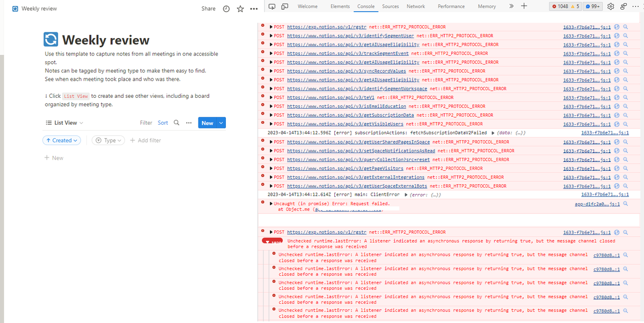Viewport: 644px width, 323px height.
Task: Open the Type filter pill
Action: pyautogui.click(x=109, y=140)
